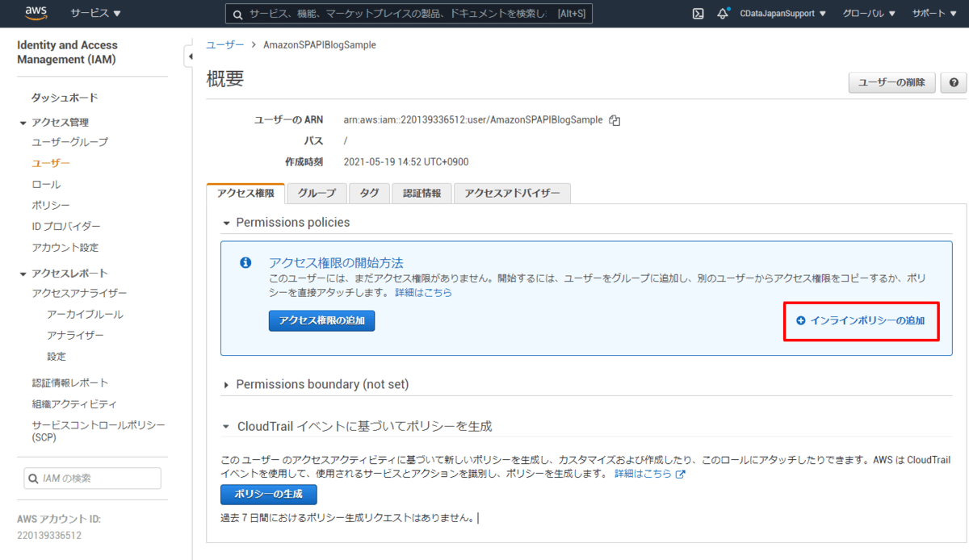The image size is (969, 560).
Task: Click the 概要 page heading
Action: (225, 79)
